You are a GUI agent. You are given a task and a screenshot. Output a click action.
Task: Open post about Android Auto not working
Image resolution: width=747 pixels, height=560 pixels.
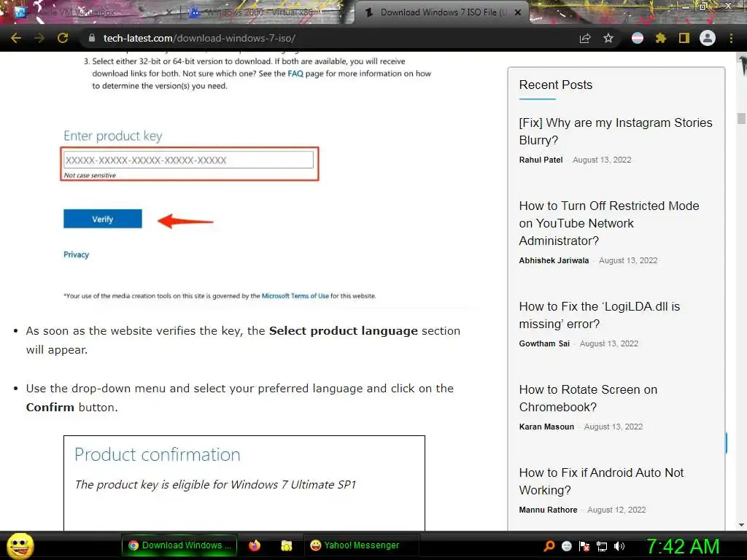[x=601, y=481]
